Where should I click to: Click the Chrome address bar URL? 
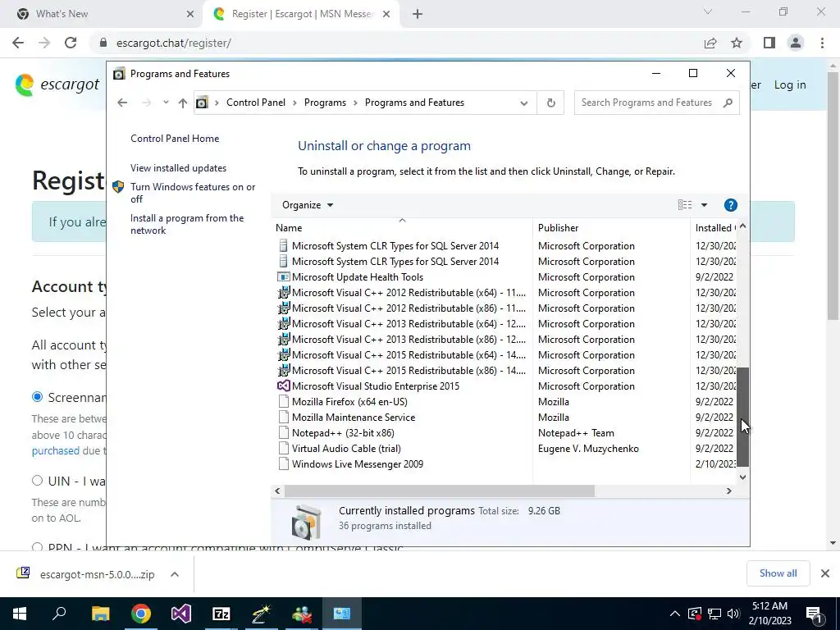tap(174, 43)
